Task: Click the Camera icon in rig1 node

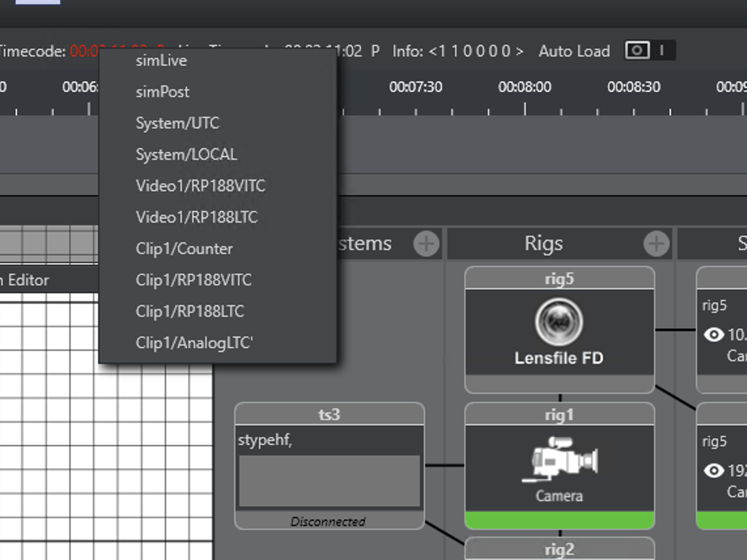Action: pyautogui.click(x=559, y=459)
